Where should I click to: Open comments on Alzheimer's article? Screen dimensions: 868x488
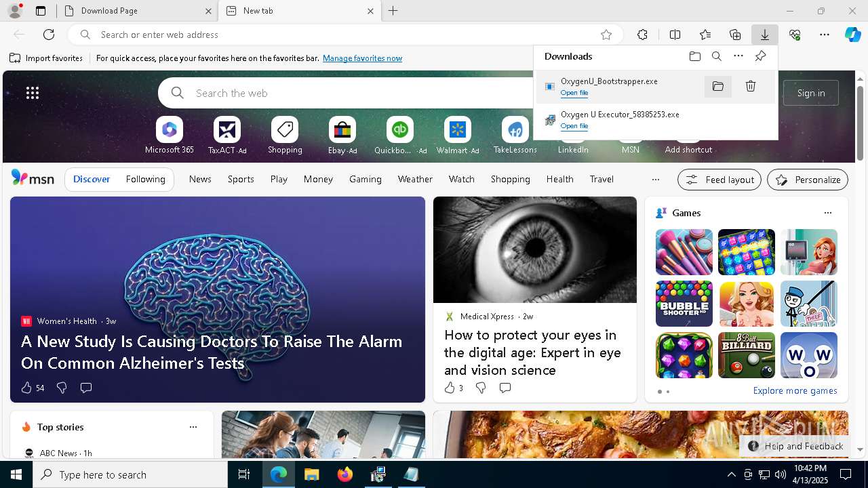pos(86,388)
